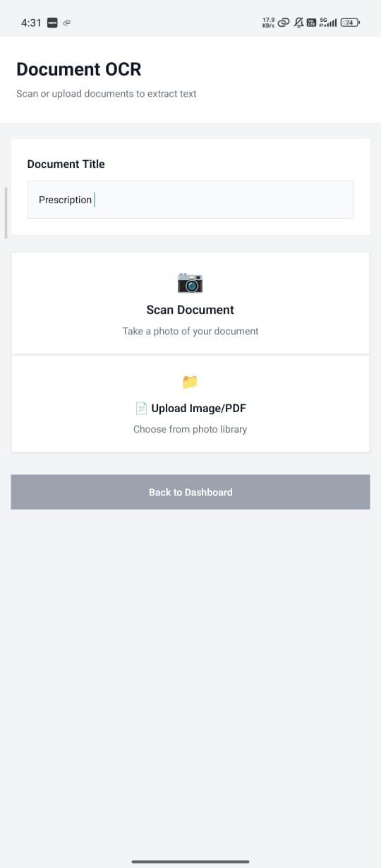Focus the Document Title input containing Prescription

[x=190, y=200]
